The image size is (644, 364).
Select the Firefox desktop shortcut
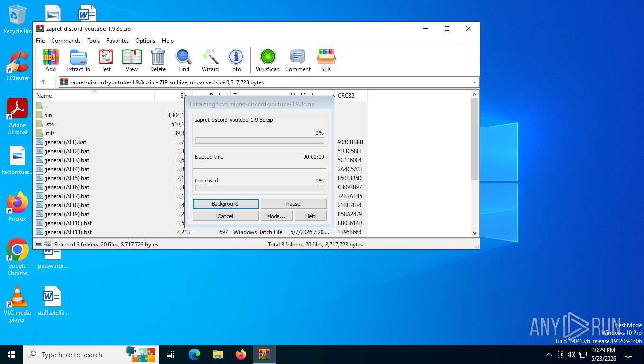pos(18,207)
